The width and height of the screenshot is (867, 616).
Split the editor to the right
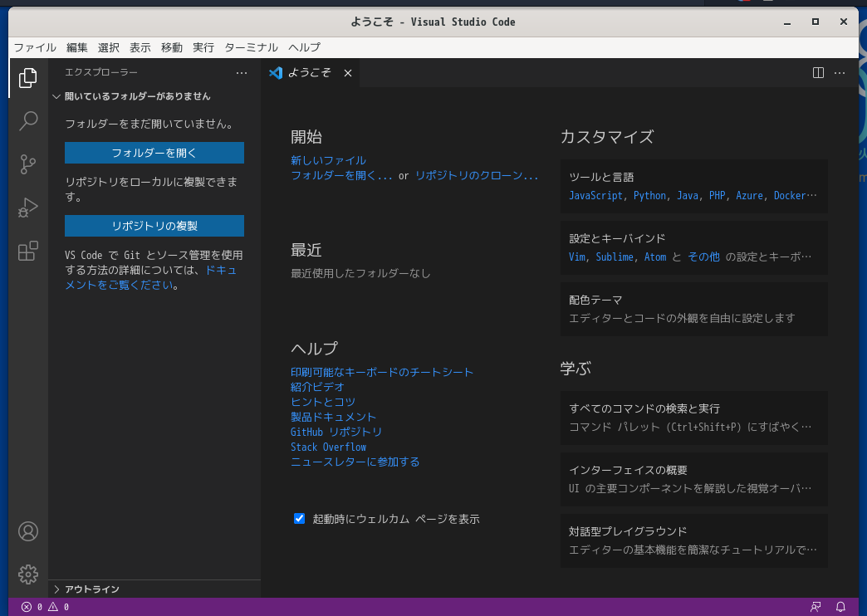[818, 73]
